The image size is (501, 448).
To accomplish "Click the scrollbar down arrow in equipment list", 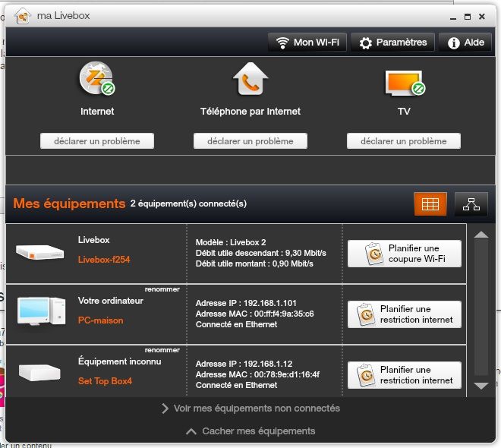I will [x=481, y=386].
